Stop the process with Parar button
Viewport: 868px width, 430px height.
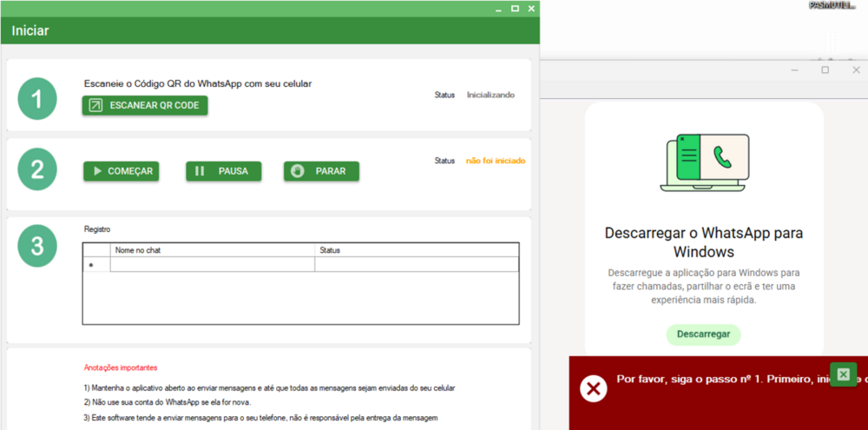pos(321,171)
